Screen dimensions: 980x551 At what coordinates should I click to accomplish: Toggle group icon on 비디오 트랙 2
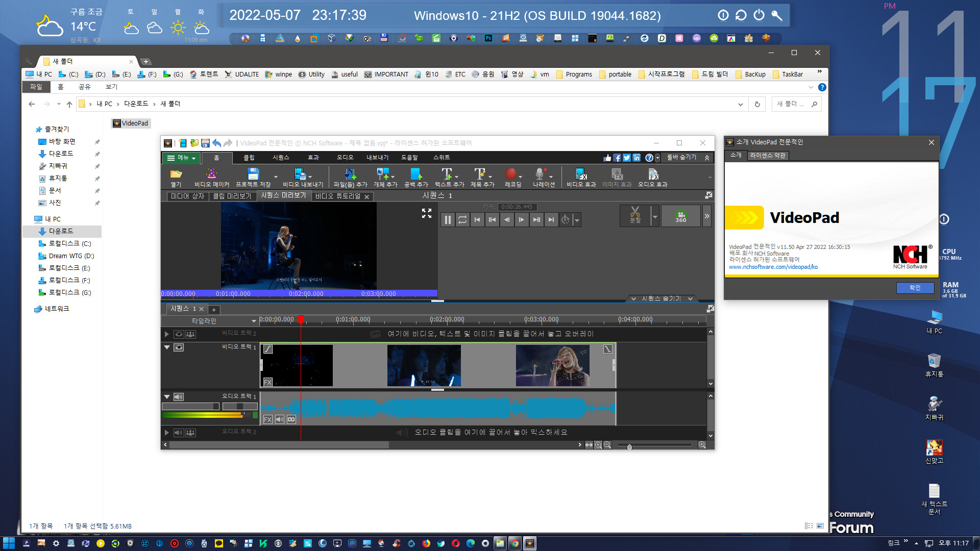coord(190,334)
